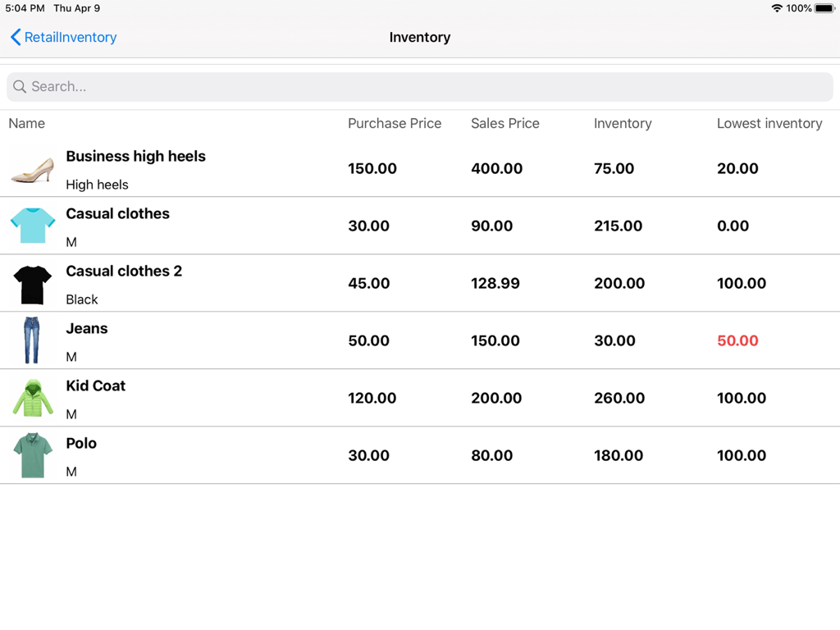Viewport: 840px width, 630px height.
Task: Select the blue Casual clothes shirt image
Action: [32, 226]
